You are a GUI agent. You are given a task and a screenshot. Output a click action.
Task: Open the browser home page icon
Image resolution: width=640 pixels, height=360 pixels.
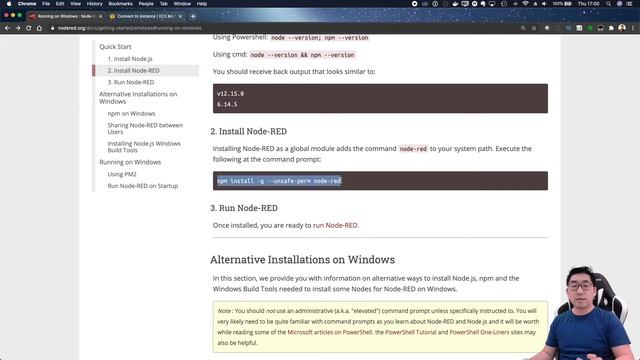39,28
